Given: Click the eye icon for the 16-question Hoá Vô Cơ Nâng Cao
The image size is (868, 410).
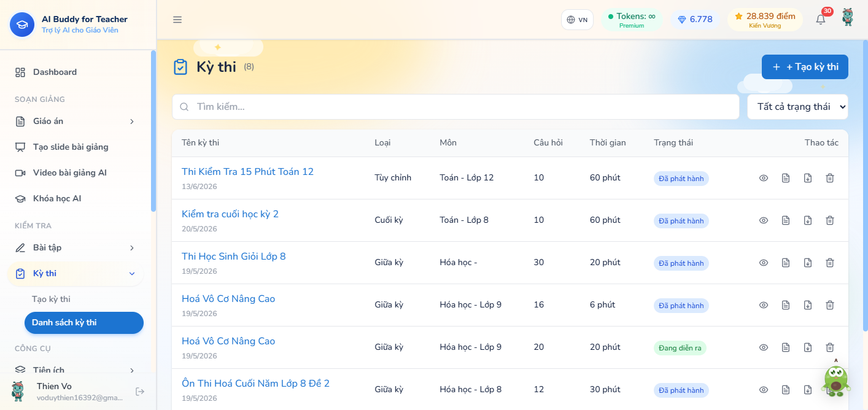Looking at the screenshot, I should (764, 305).
